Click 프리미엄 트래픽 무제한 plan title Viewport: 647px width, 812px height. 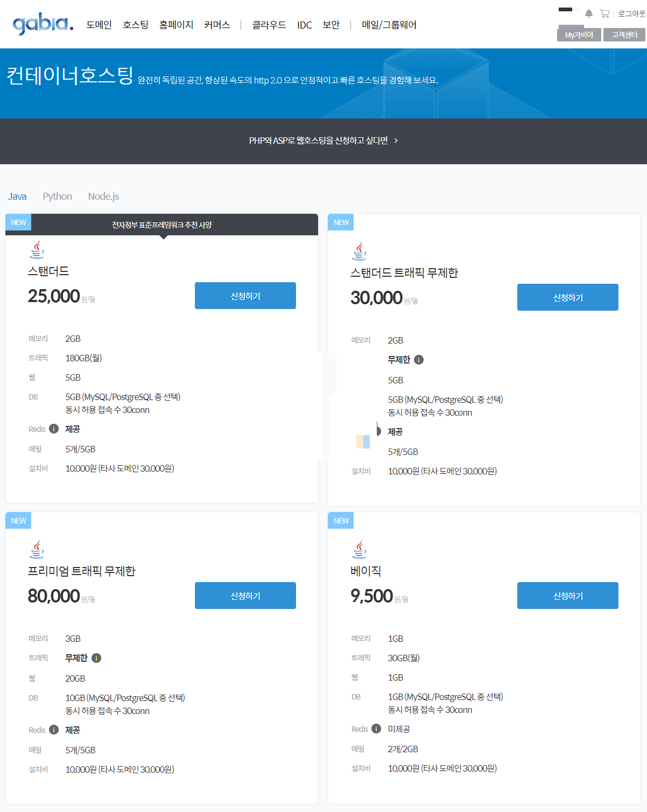click(x=81, y=571)
